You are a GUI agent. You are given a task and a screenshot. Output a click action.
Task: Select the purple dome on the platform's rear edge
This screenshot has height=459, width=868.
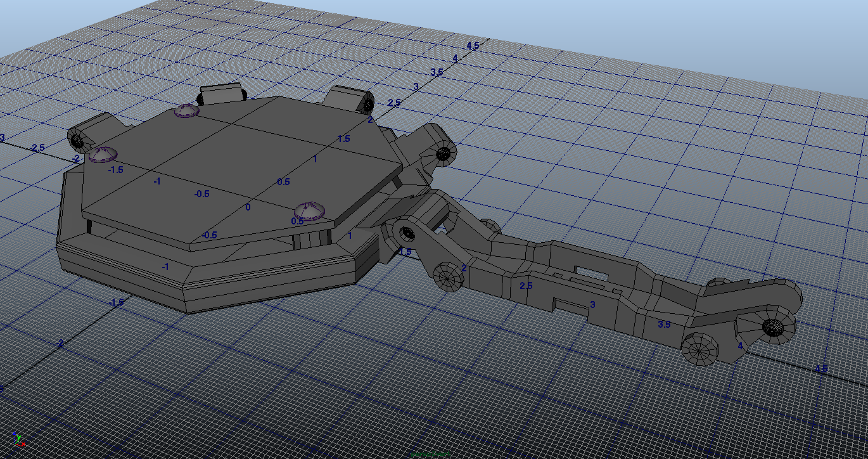pyautogui.click(x=187, y=111)
